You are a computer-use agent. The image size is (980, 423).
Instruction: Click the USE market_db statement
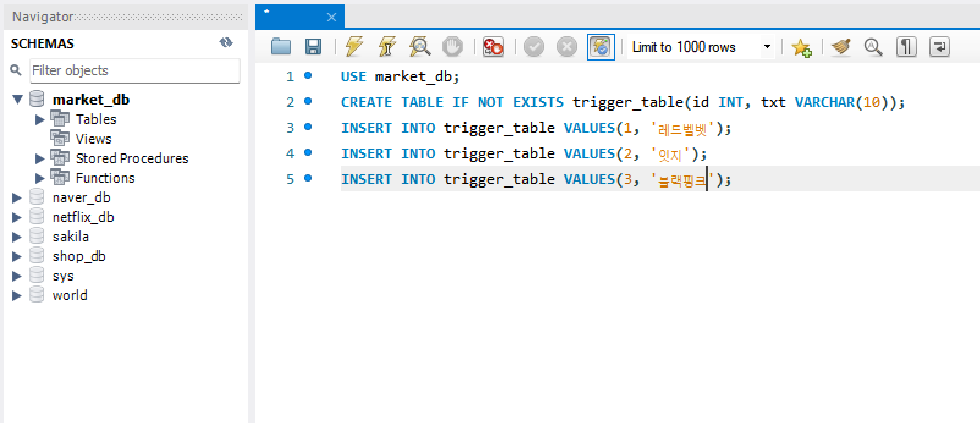coord(400,76)
